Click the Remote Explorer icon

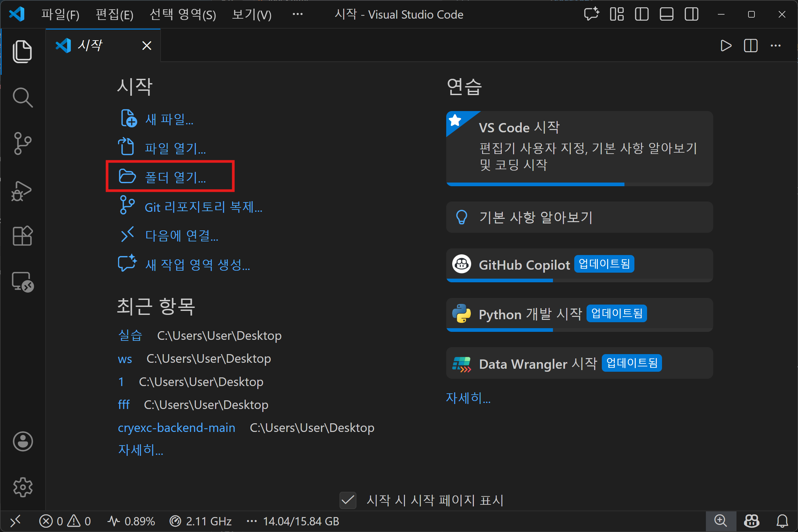click(22, 282)
